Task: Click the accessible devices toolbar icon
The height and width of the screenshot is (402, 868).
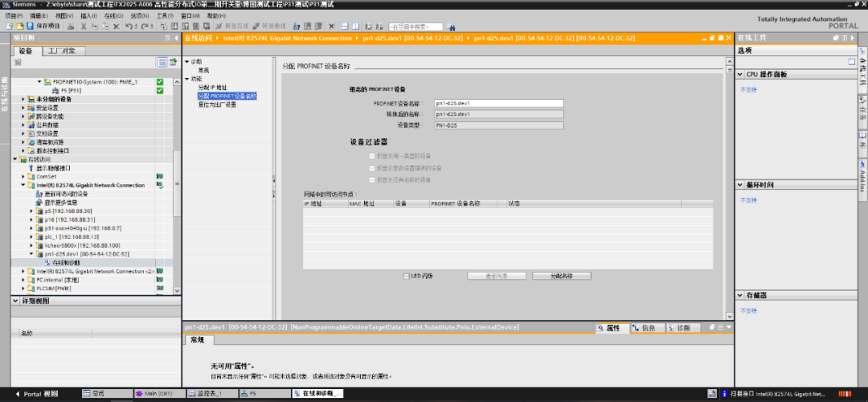Action: point(297,26)
